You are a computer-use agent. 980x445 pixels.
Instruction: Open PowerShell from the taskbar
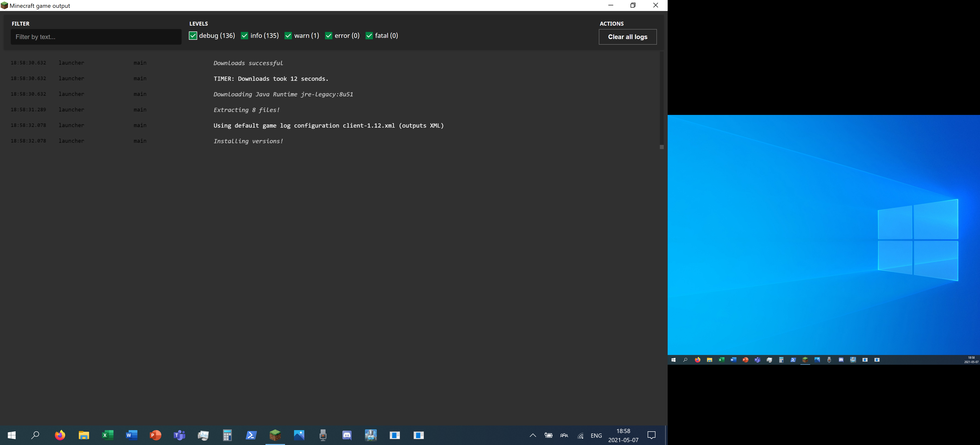[251, 435]
